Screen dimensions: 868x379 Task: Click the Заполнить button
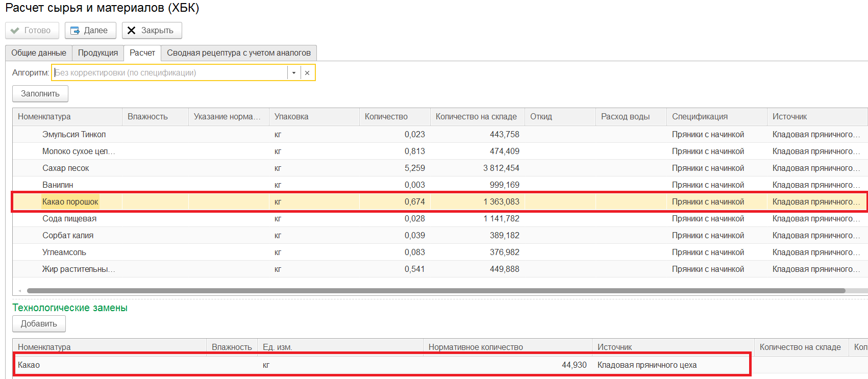(x=40, y=94)
